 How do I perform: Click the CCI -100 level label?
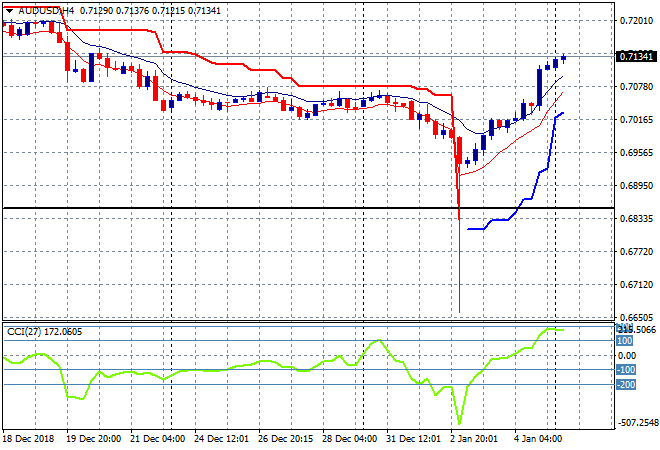(626, 370)
